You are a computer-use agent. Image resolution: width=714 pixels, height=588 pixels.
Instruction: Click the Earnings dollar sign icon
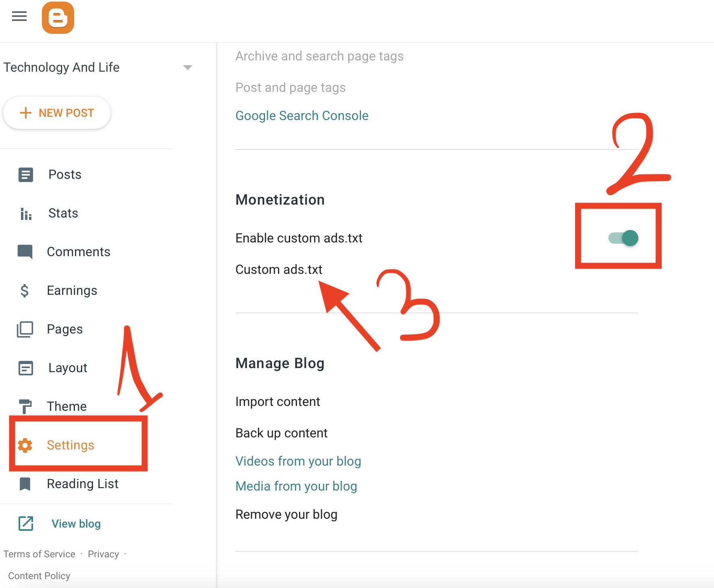pos(25,290)
